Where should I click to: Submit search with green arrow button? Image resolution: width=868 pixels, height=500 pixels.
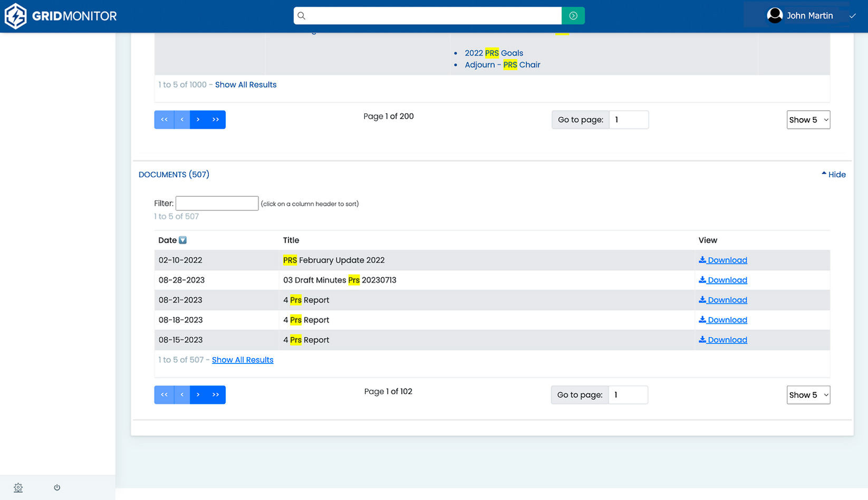(x=573, y=16)
